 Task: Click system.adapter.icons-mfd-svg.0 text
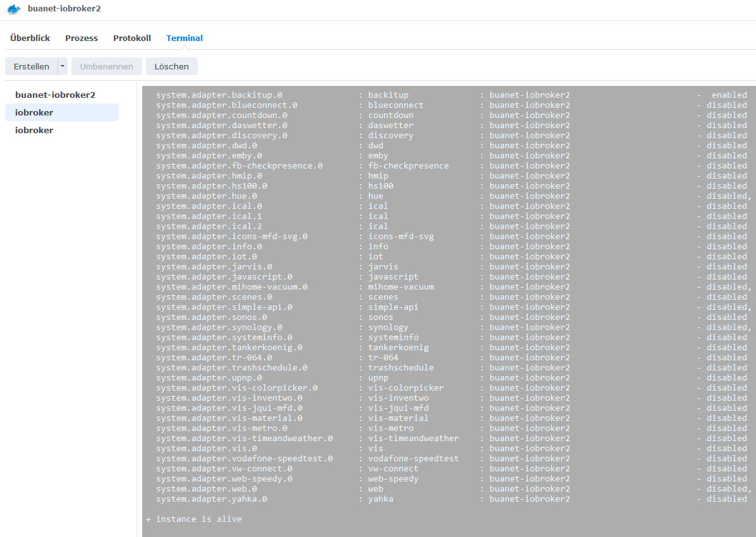pyautogui.click(x=232, y=237)
